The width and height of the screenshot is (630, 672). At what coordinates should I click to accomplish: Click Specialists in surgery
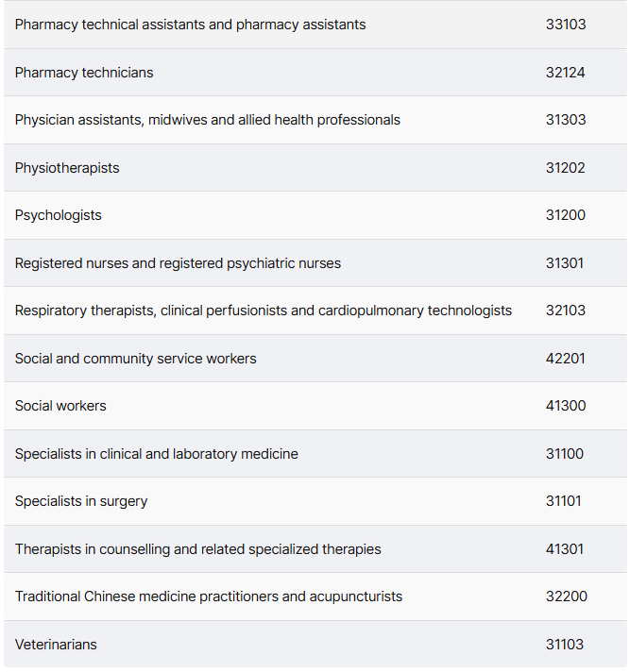tap(81, 501)
